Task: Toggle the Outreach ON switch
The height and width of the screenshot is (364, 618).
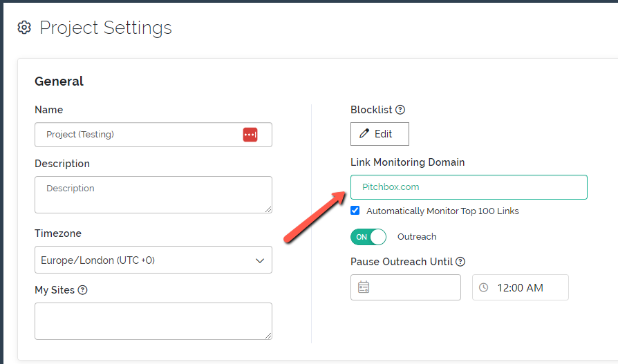Action: point(368,237)
